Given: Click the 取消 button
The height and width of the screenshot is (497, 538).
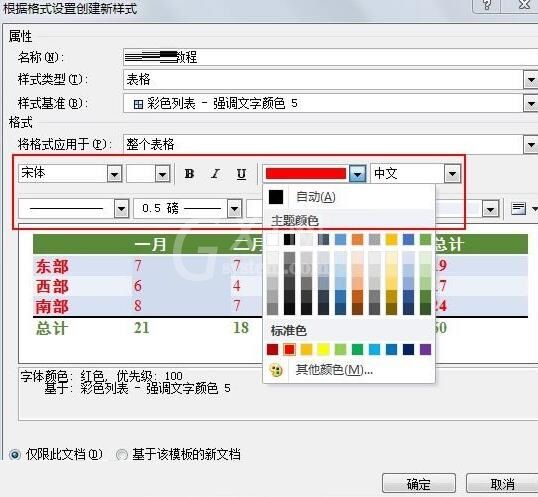Looking at the screenshot, I should tap(502, 484).
